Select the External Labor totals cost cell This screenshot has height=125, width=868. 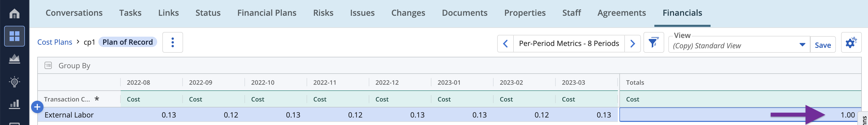pos(740,115)
